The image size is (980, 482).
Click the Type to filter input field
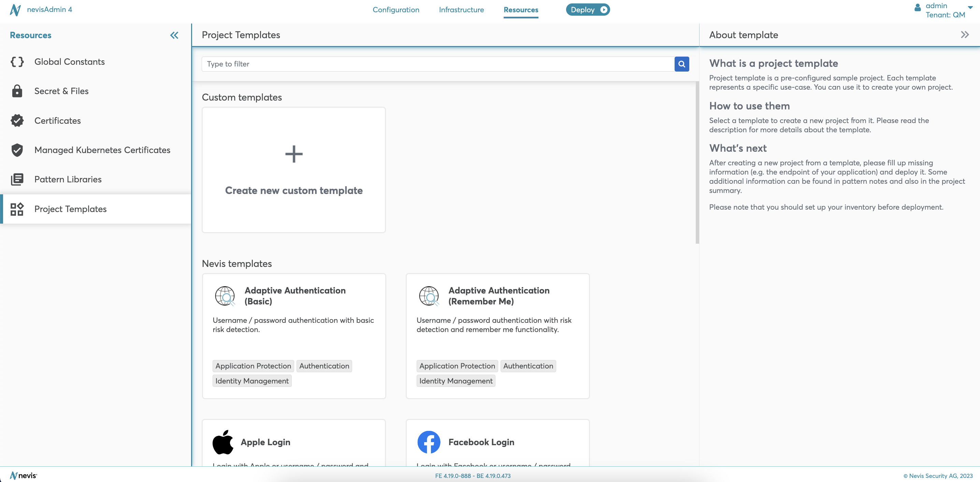coord(437,64)
